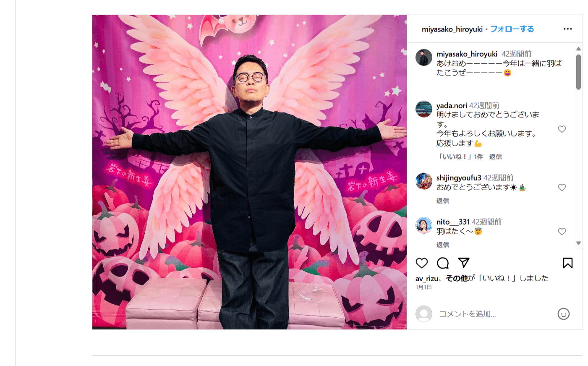Viewport: 588px width, 366px height.
Task: Open shijingyoufu3's profile picture
Action: (424, 181)
